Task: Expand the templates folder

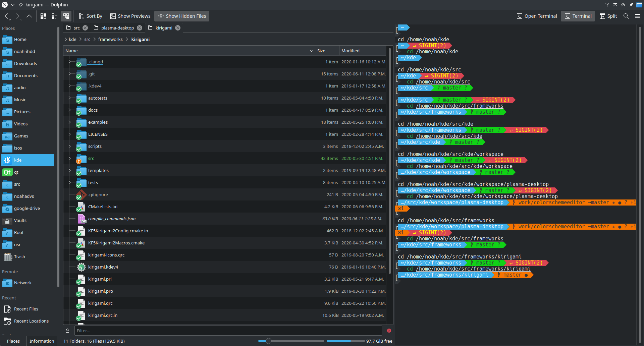Action: pyautogui.click(x=69, y=170)
